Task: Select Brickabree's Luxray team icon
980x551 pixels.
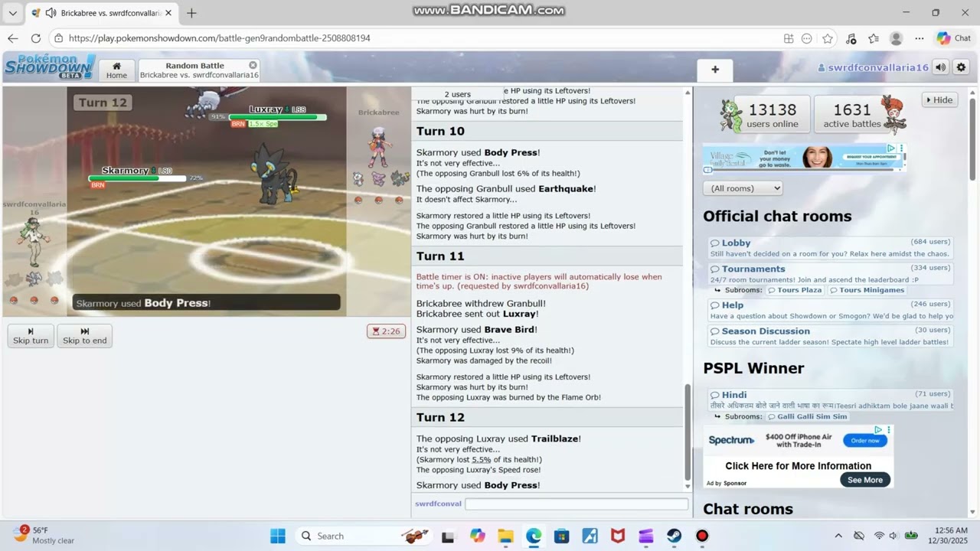Action: 400,178
